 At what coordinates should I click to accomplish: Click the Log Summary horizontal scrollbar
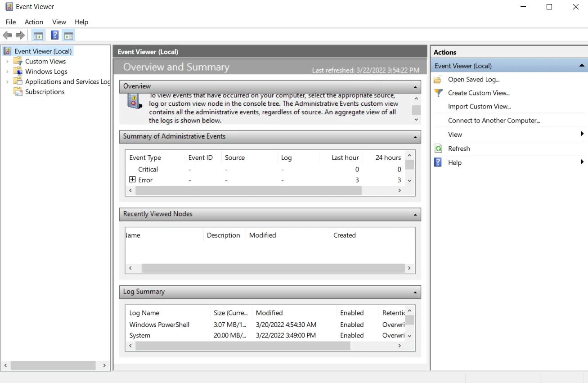(243, 346)
